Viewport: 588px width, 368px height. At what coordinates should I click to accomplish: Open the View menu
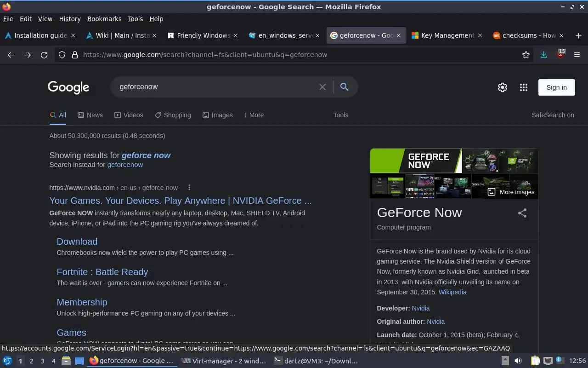(x=45, y=19)
